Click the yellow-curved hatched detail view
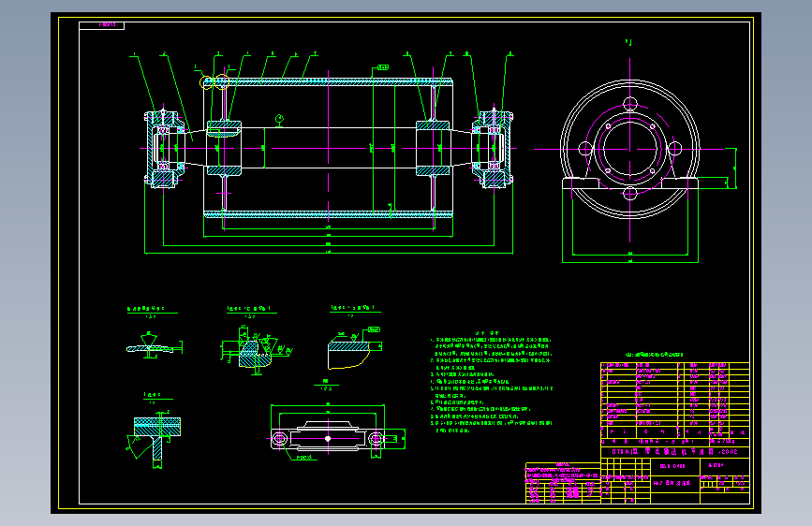Viewport: 812px width, 526px height. click(355, 348)
